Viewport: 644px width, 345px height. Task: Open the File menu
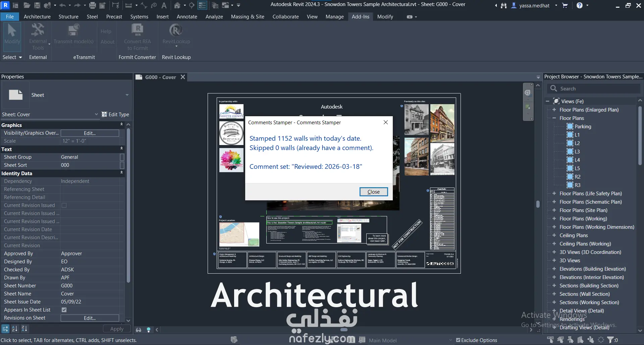click(x=10, y=16)
